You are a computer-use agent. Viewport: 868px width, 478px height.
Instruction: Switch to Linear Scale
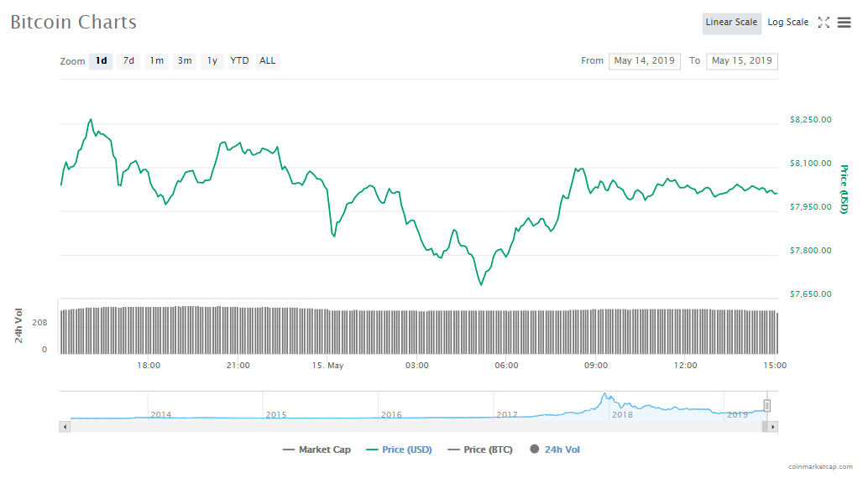point(731,23)
